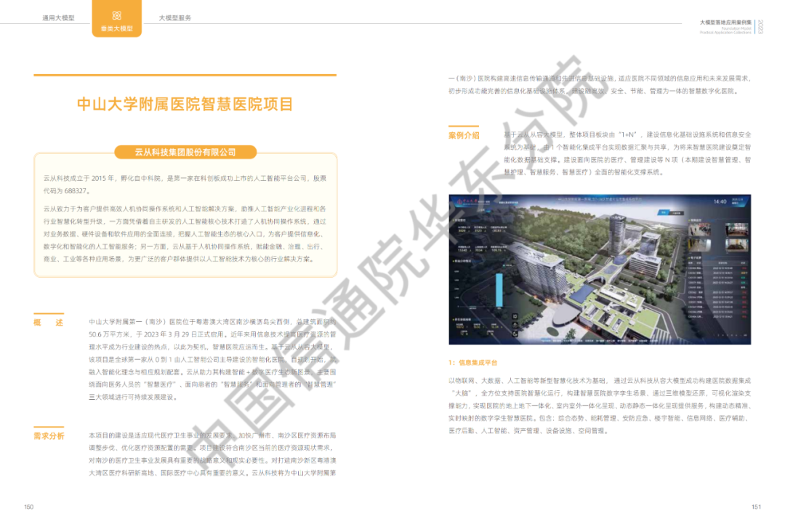This screenshot has height=532, width=785.
Task: Click the 14:40 clock in the platform image
Action: [x=720, y=201]
